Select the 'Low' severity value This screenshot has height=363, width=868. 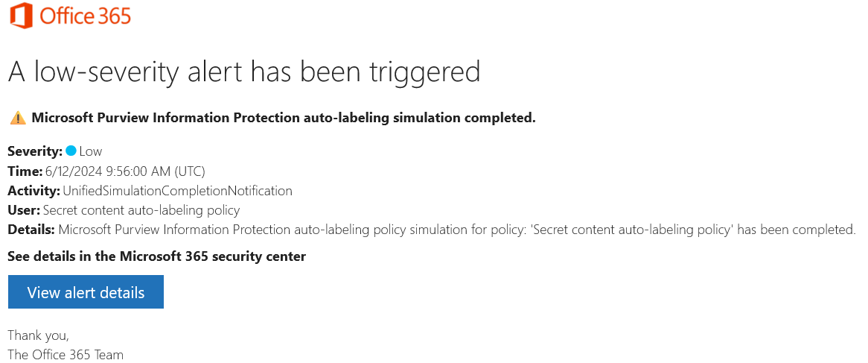coord(91,151)
